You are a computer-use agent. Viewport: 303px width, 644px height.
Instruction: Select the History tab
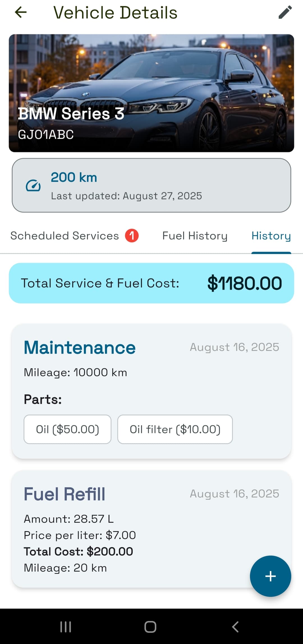271,236
